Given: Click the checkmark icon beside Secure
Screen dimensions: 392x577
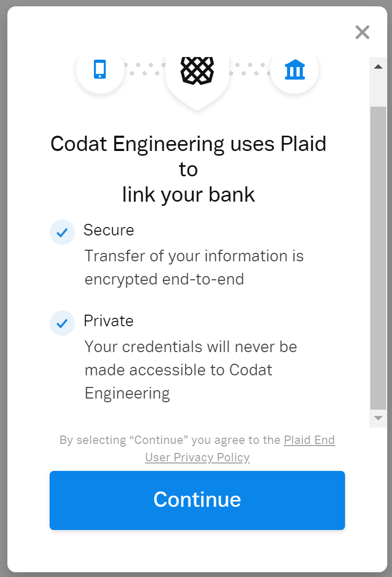Looking at the screenshot, I should (x=62, y=232).
